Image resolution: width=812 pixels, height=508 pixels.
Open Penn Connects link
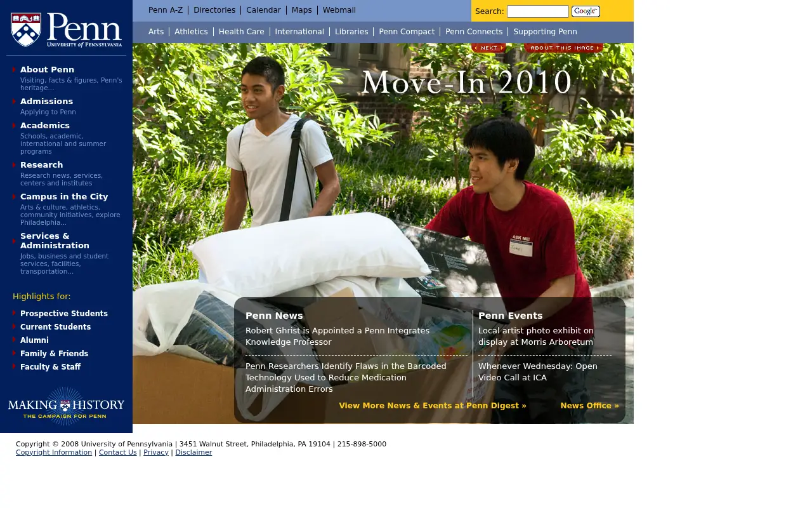[x=474, y=32]
